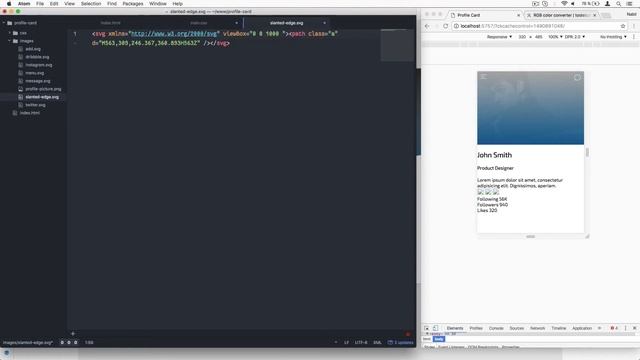Open the File menu
Viewport: 640px width, 360px height.
click(x=40, y=3)
